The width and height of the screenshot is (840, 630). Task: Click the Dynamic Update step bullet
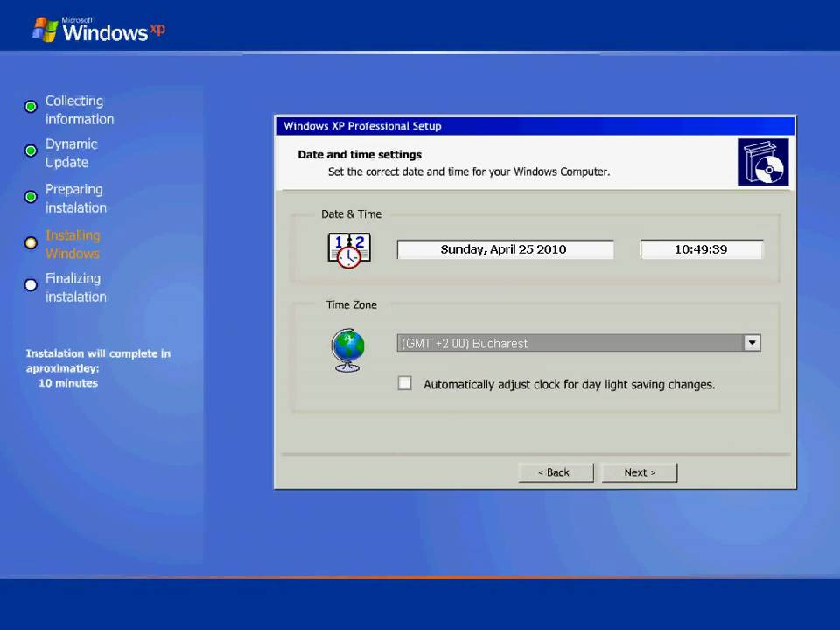tap(31, 150)
